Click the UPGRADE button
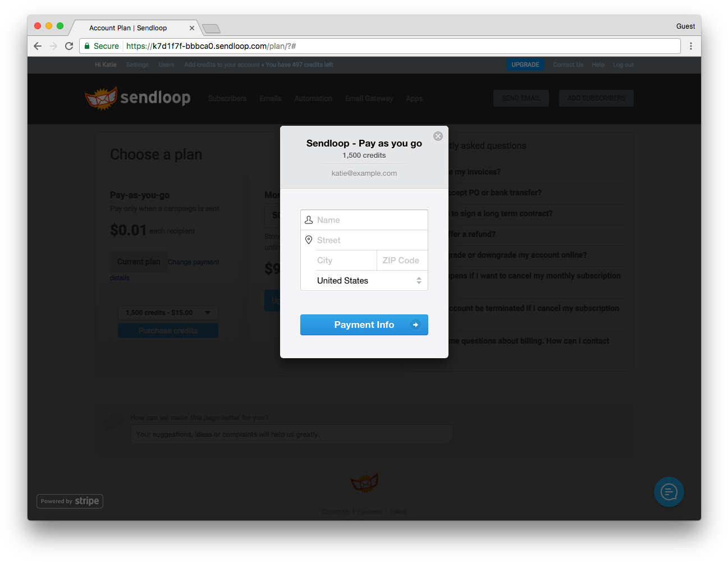Image resolution: width=728 pixels, height=562 pixels. [x=525, y=65]
